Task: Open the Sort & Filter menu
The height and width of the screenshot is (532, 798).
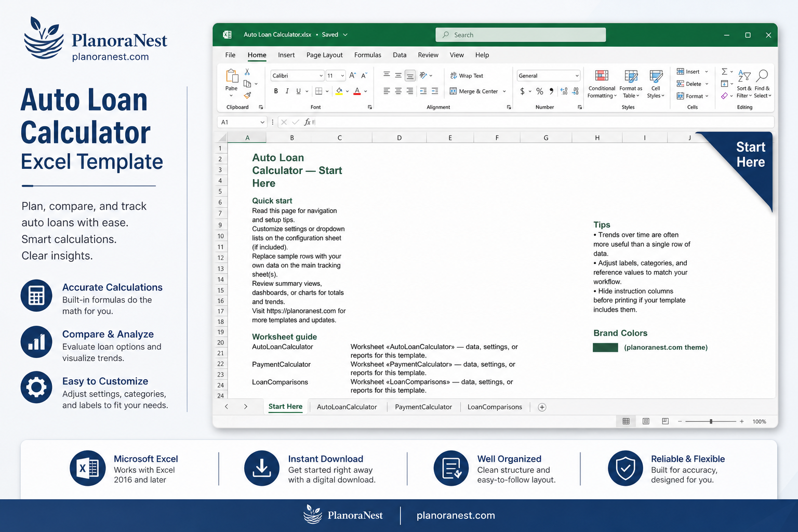Action: tap(744, 84)
